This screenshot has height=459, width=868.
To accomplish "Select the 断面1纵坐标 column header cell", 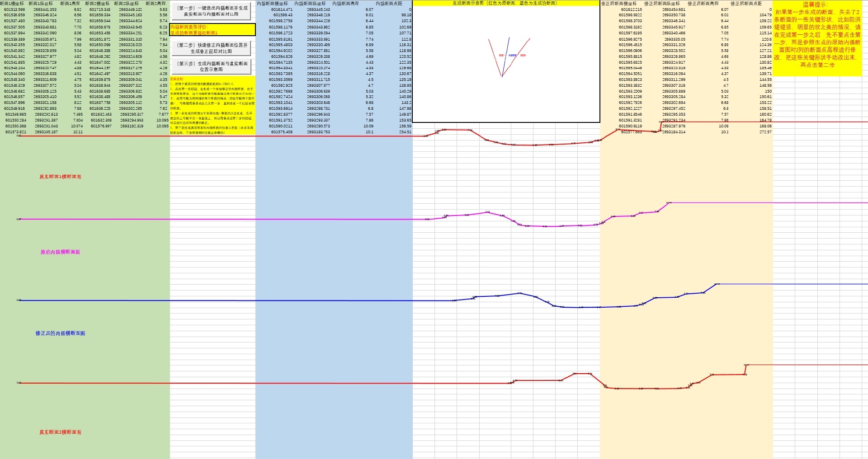I will pos(41,3).
